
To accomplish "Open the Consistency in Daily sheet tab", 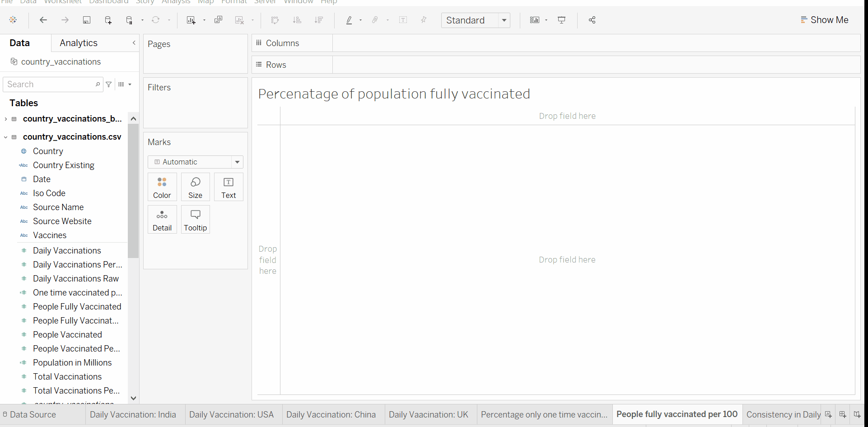I will click(x=783, y=414).
